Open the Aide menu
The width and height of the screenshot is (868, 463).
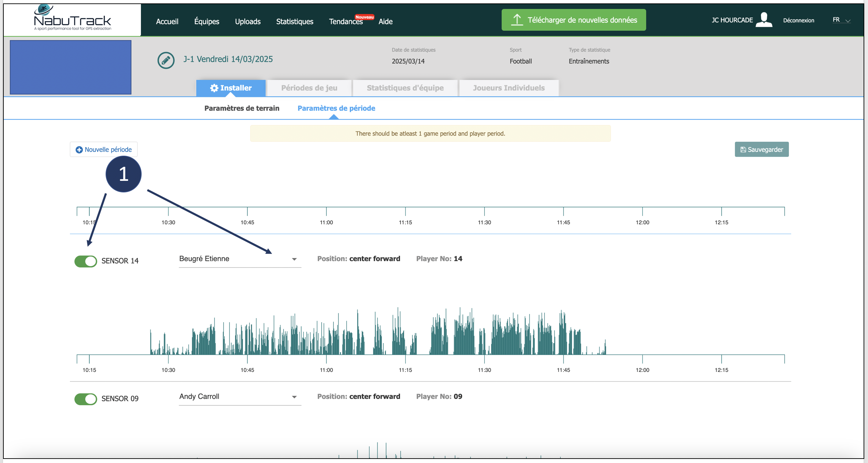pos(385,21)
